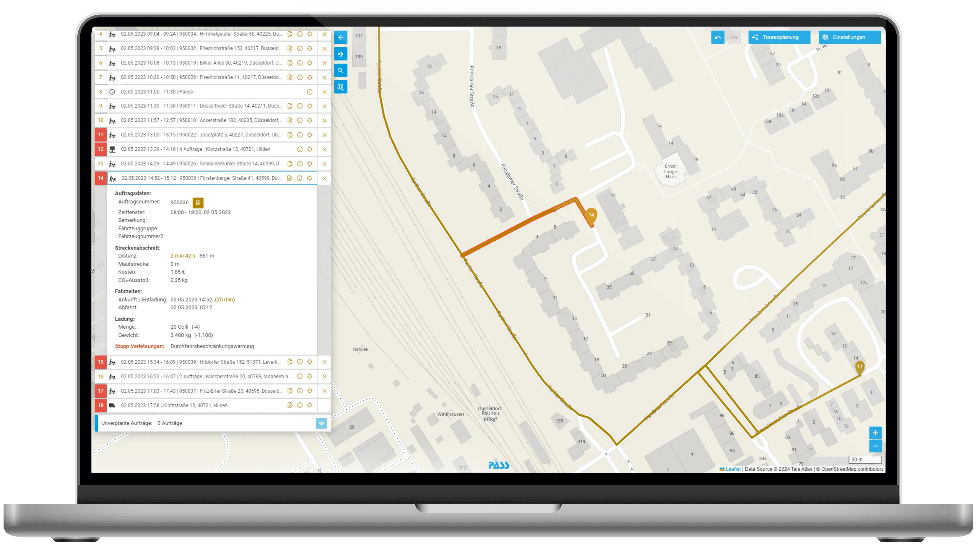
Task: Click red stop number badge 17
Action: (100, 391)
